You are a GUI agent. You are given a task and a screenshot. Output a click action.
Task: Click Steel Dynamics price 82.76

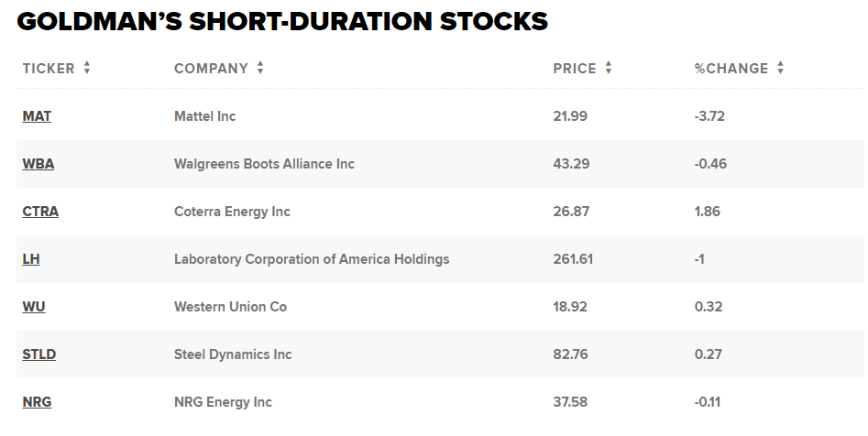pyautogui.click(x=571, y=354)
